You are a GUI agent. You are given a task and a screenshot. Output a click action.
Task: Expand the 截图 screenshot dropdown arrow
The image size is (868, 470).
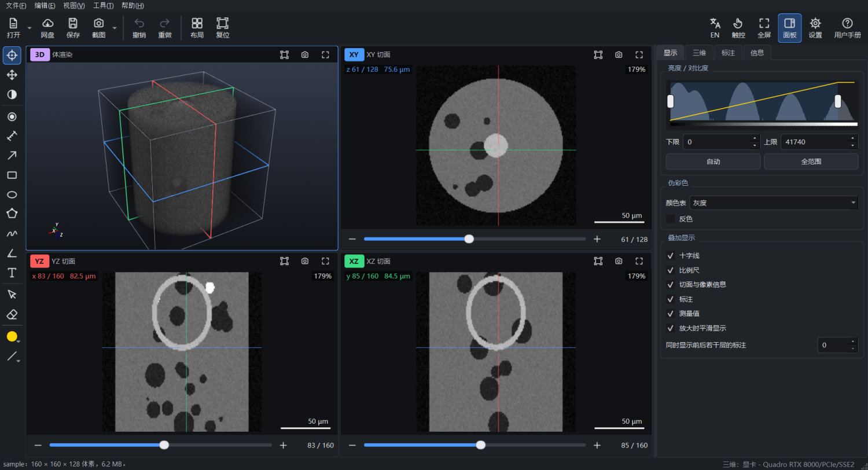pyautogui.click(x=115, y=28)
